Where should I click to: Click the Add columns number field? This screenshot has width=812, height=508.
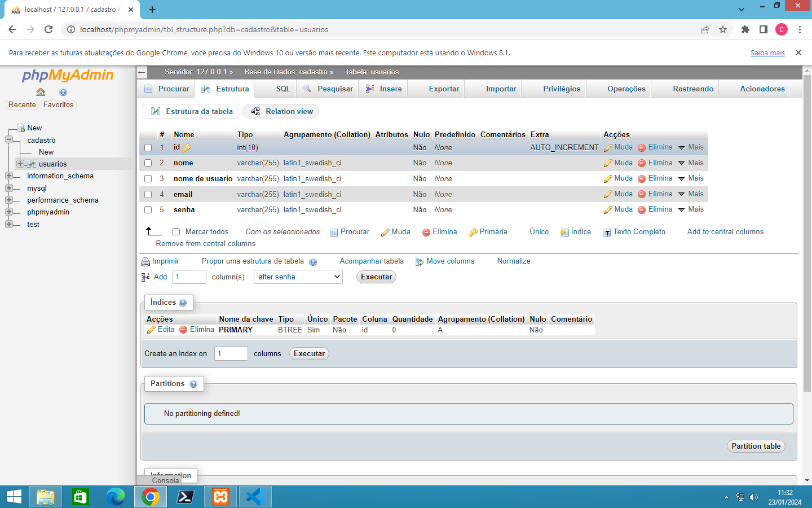189,277
